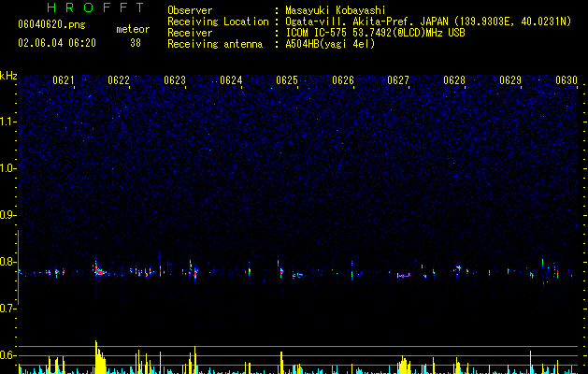Screen dimensions: 588x374
Task: Click the 0621 time axis label
Action: coord(63,80)
